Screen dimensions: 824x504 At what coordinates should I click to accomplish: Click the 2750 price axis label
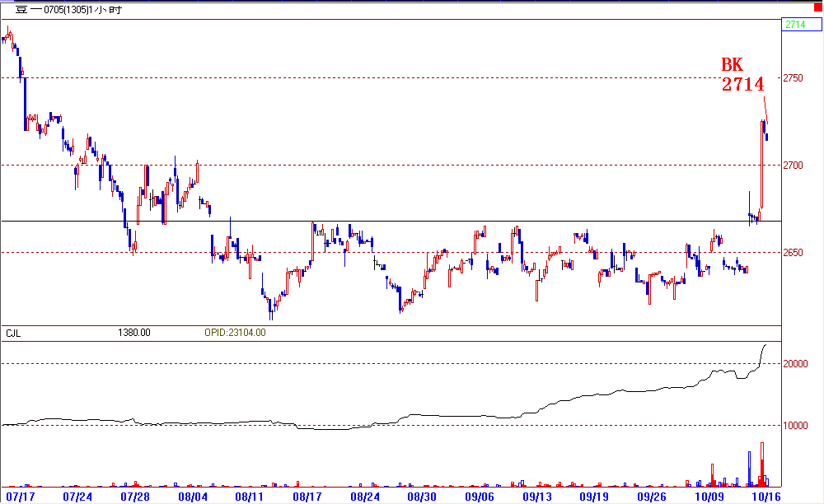(794, 78)
